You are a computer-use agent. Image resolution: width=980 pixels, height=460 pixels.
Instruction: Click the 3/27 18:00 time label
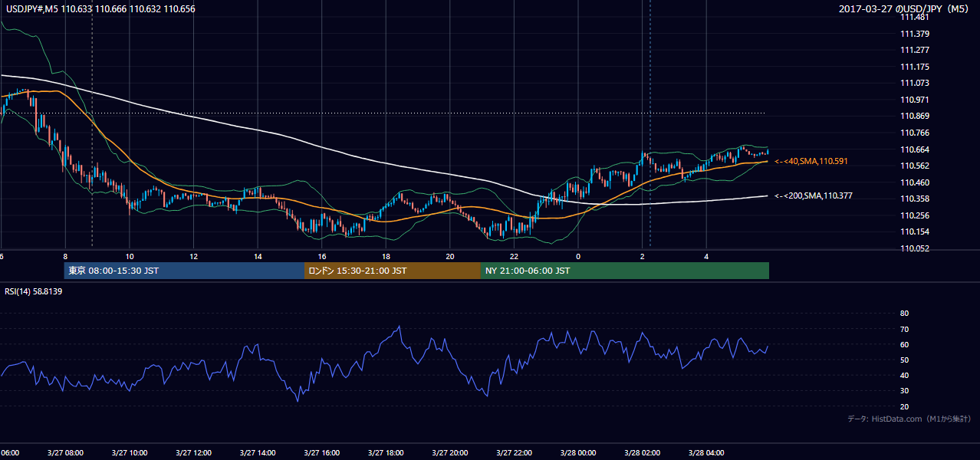(x=386, y=452)
